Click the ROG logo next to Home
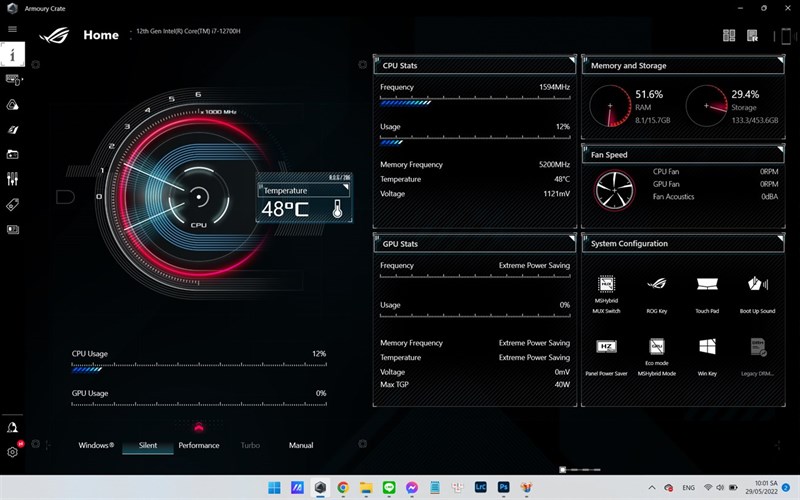 (54, 35)
